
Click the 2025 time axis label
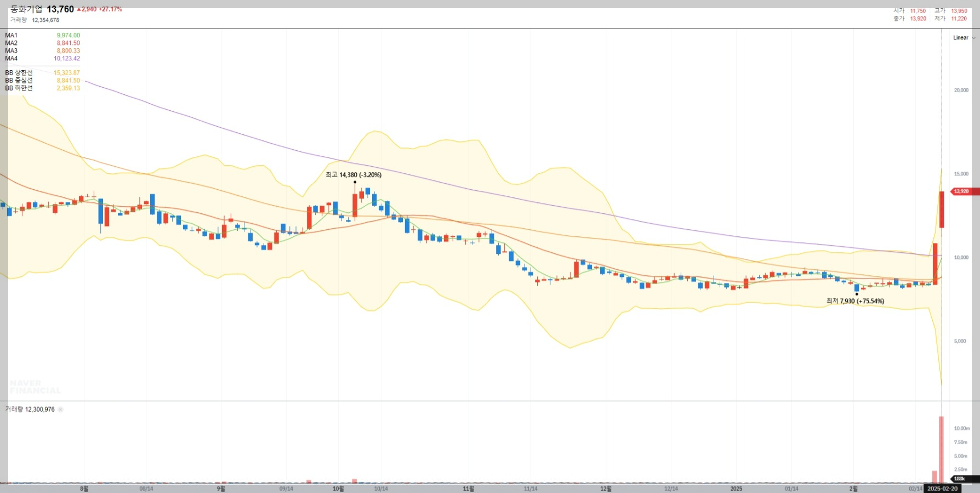click(x=736, y=489)
